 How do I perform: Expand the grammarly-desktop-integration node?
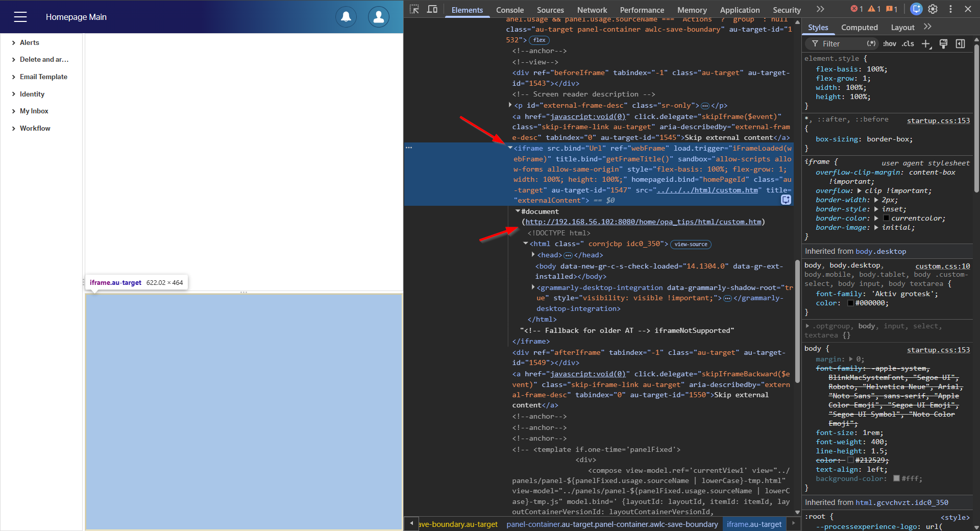coord(533,287)
